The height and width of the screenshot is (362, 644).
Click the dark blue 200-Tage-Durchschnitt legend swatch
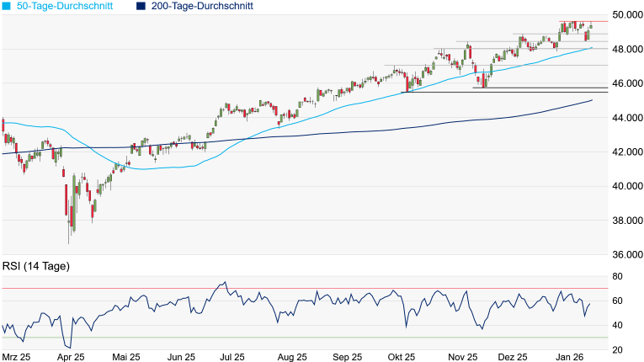tap(141, 7)
